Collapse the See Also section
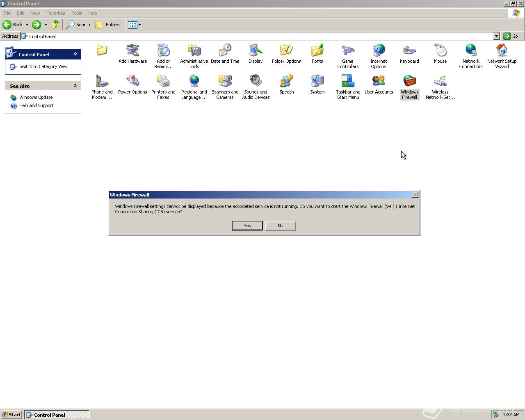Screen dimensions: 525x420 75,86
